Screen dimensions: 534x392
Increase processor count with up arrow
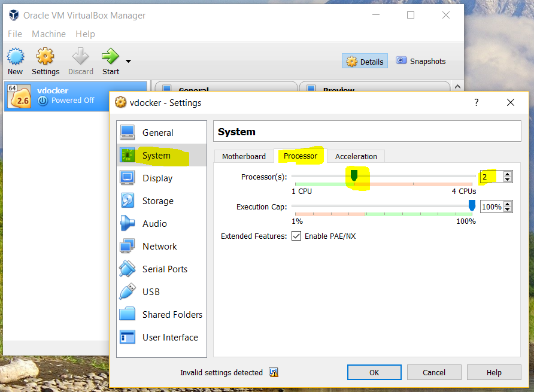click(x=508, y=174)
